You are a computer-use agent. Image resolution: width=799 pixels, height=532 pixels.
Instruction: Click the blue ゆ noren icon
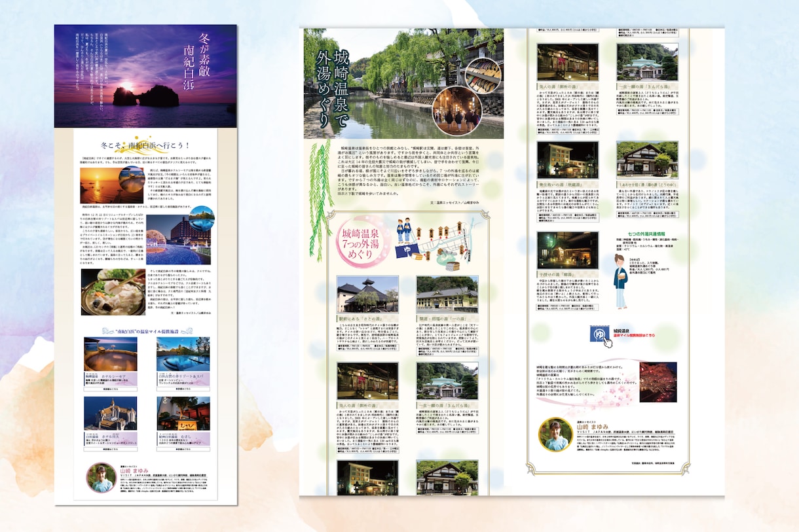click(x=601, y=334)
